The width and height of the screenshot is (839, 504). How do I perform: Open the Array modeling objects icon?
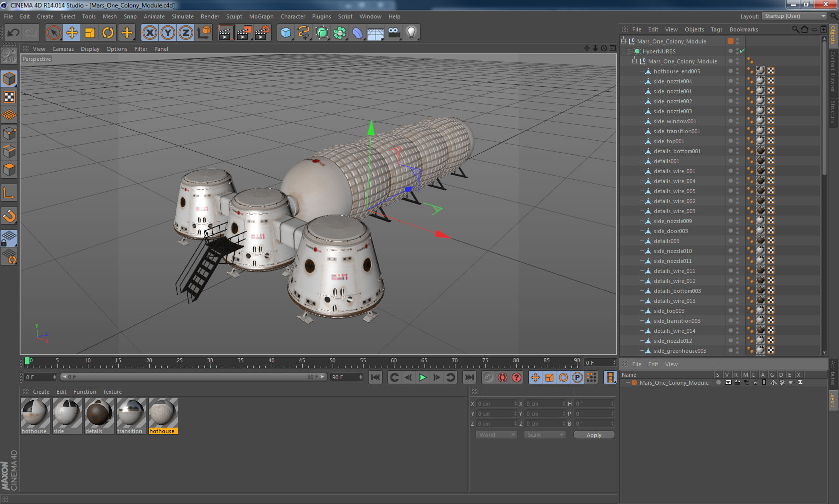[340, 33]
